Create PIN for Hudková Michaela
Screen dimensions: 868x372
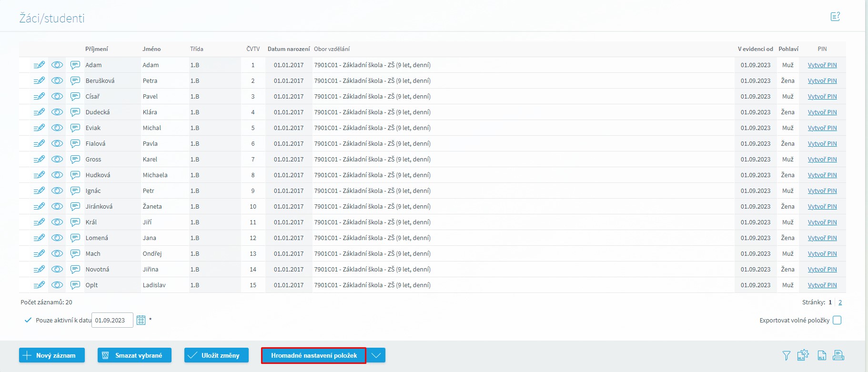point(822,175)
